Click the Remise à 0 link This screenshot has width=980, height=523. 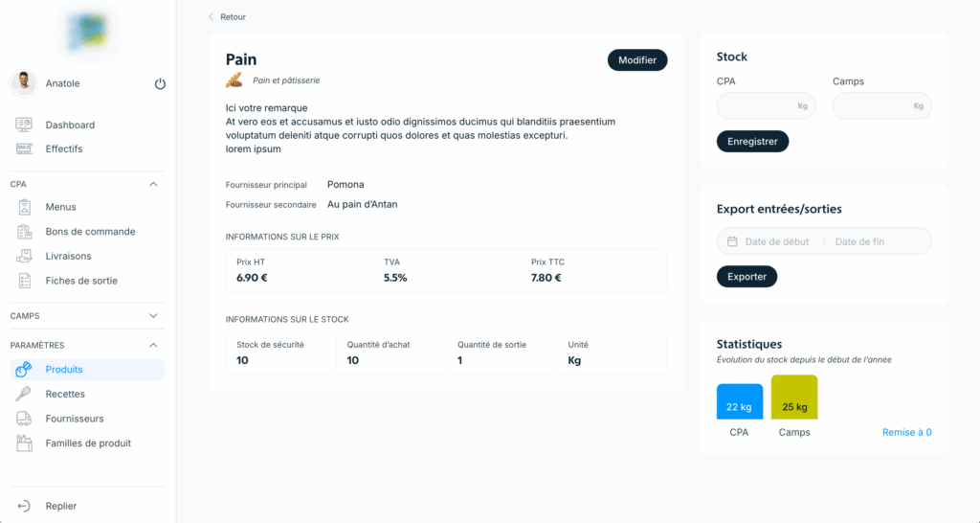pyautogui.click(x=906, y=433)
